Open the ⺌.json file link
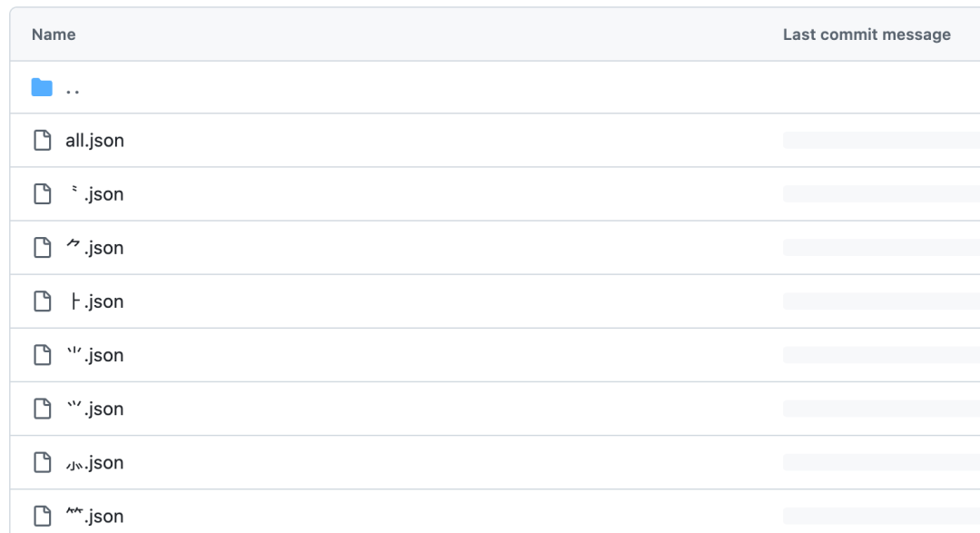This screenshot has width=980, height=533. coord(94,355)
